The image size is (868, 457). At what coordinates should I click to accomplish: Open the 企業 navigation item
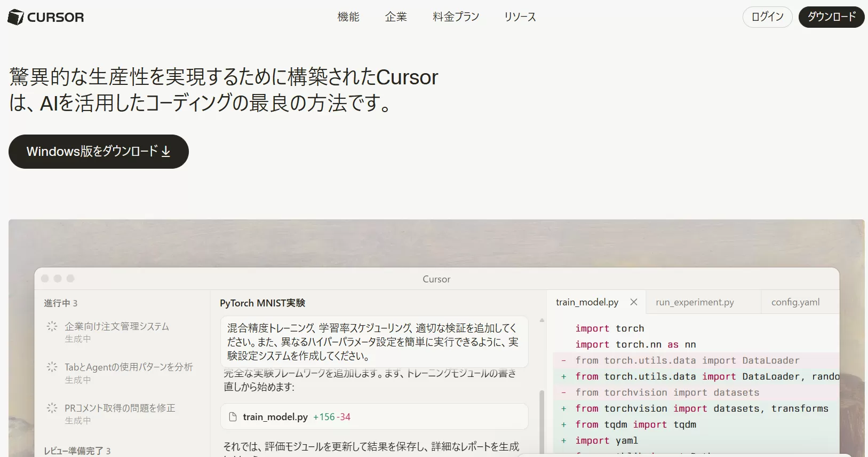point(396,17)
